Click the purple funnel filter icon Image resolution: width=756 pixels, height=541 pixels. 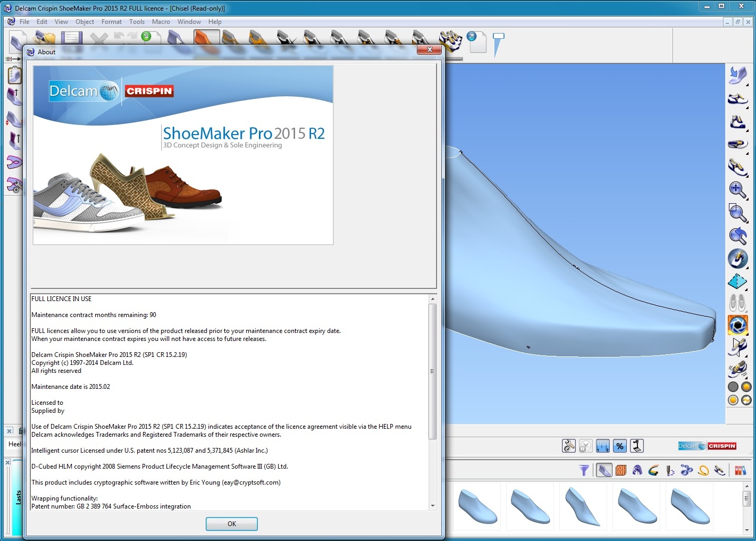coord(584,470)
